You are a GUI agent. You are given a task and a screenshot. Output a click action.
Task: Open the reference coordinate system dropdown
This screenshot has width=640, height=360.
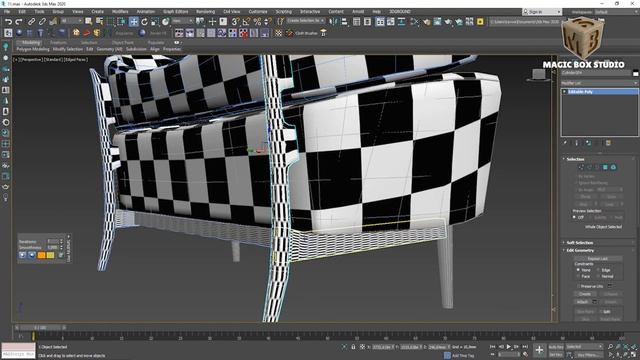point(182,21)
